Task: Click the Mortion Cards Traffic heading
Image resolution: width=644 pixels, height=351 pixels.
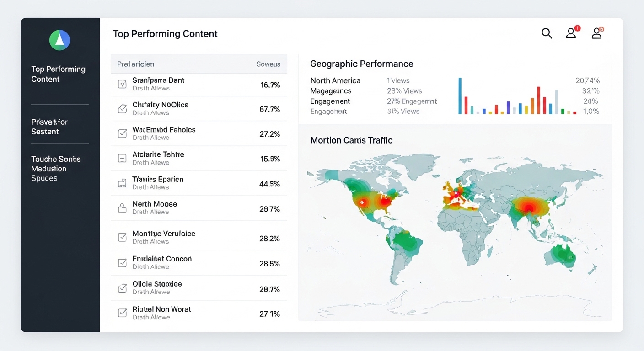Action: (x=352, y=140)
